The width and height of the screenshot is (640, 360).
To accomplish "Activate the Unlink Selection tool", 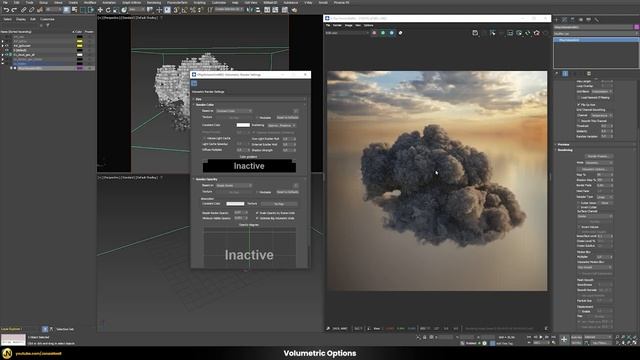I will [31, 10].
